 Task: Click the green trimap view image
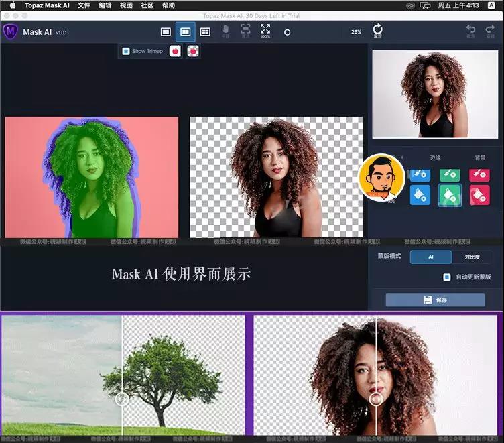pyautogui.click(x=92, y=177)
